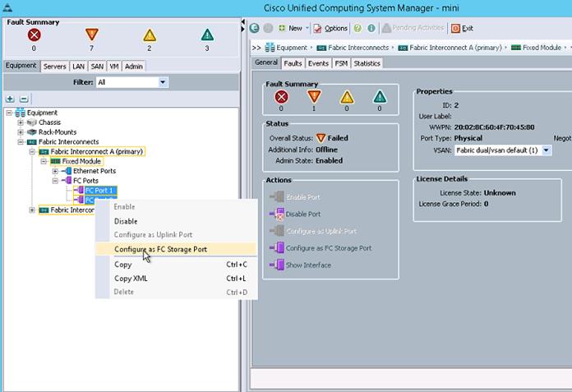Screen dimensions: 572x392
Task: Switch to the VM navigation tab
Action: [114, 66]
